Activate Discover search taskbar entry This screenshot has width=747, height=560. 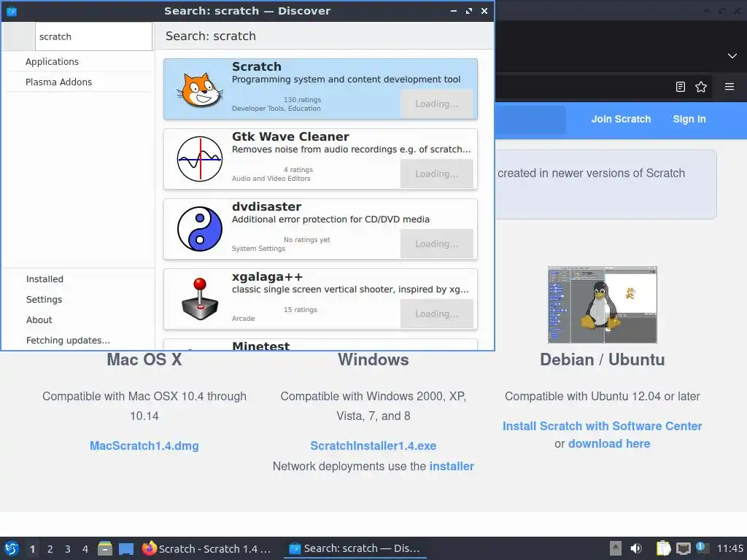tap(355, 548)
